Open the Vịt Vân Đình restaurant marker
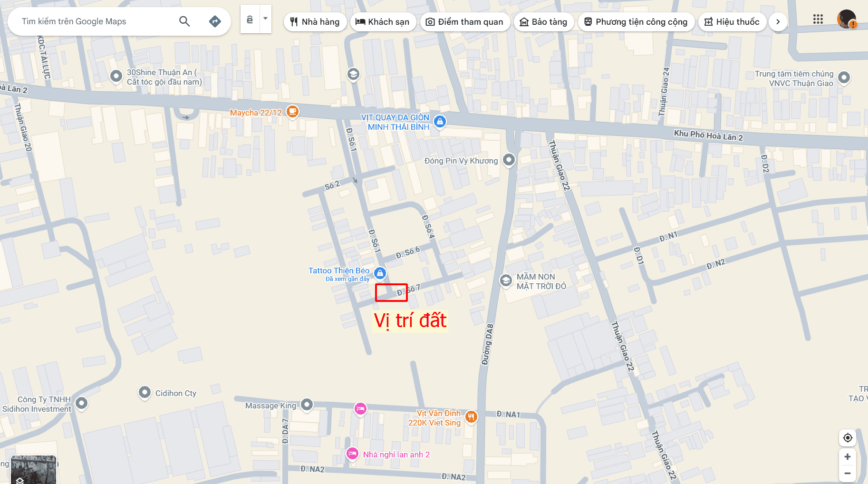The image size is (868, 484). click(x=471, y=417)
